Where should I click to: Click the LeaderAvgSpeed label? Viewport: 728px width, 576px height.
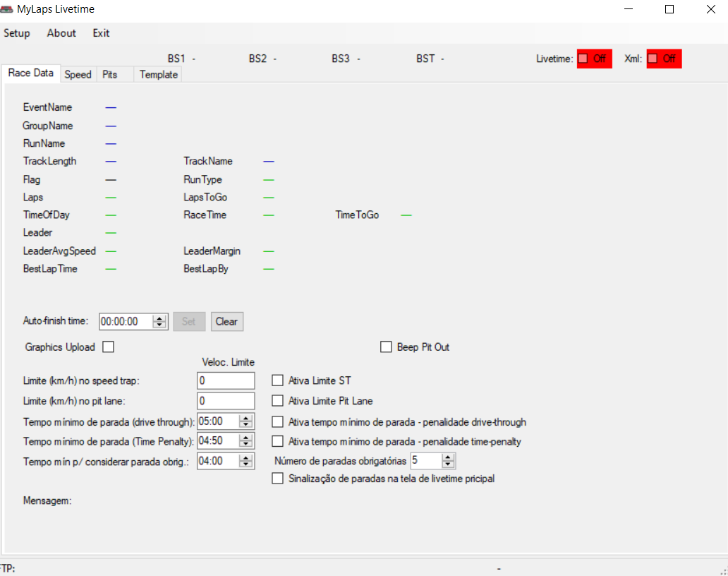click(59, 251)
